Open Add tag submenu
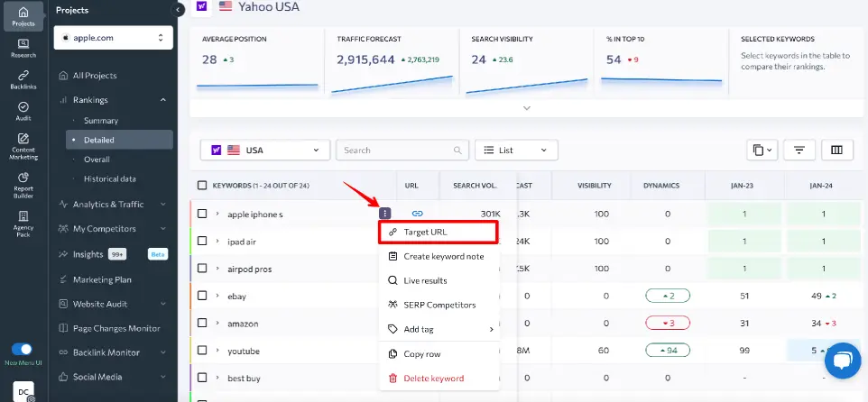Image resolution: width=868 pixels, height=402 pixels. point(439,330)
